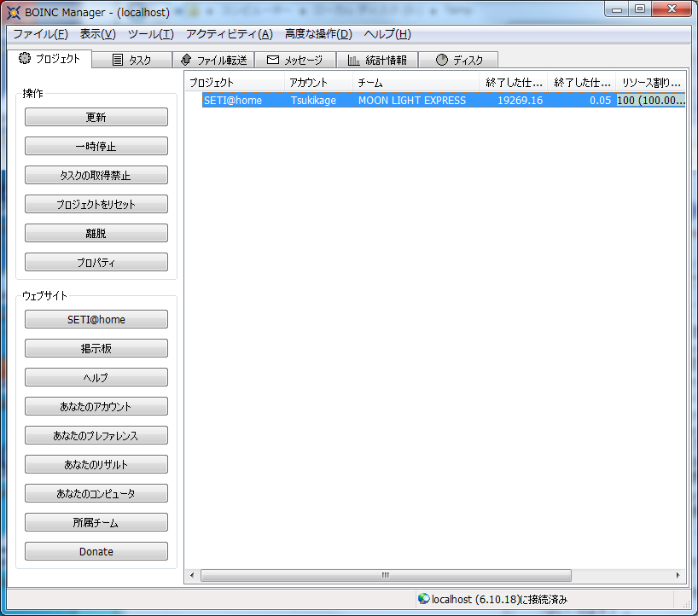Click the scrollbar left arrow
The image size is (698, 616).
click(192, 575)
